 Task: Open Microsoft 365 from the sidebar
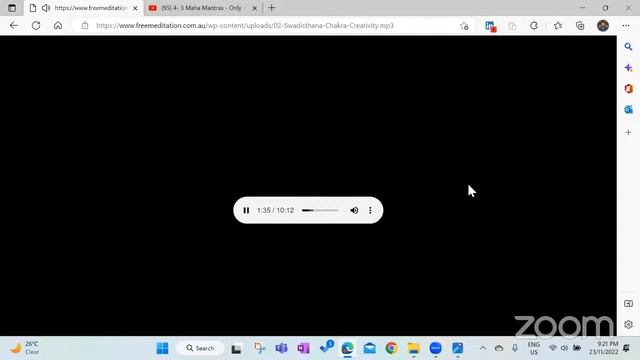click(x=628, y=89)
